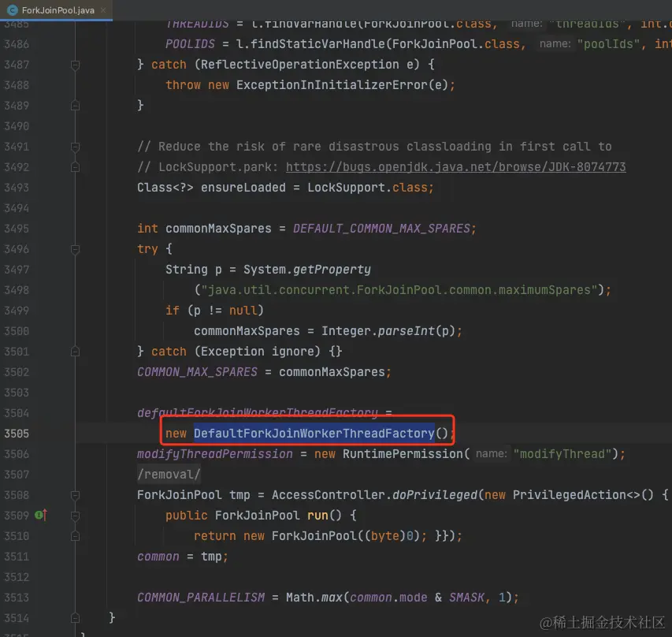Click modifyThreadPermission field name

[215, 454]
